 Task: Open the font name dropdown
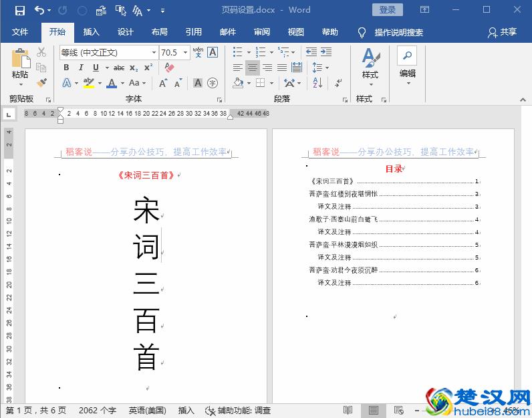click(154, 53)
